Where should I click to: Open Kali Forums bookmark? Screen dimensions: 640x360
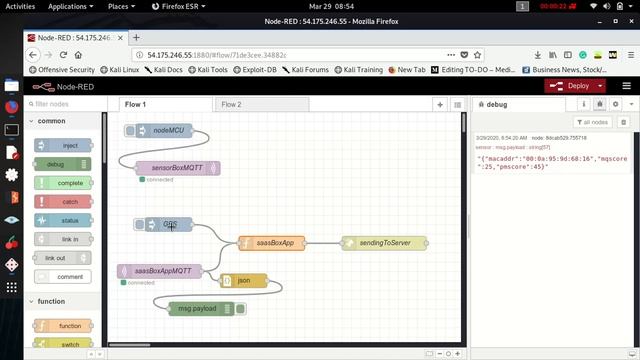click(x=305, y=70)
